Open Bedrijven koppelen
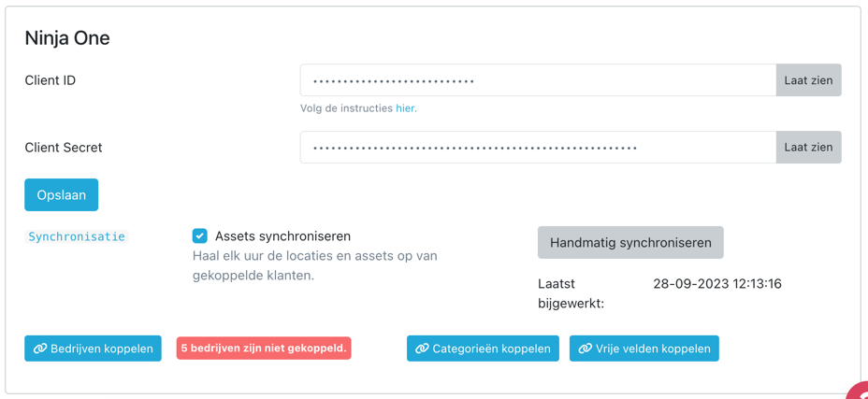868x399 pixels. 93,349
